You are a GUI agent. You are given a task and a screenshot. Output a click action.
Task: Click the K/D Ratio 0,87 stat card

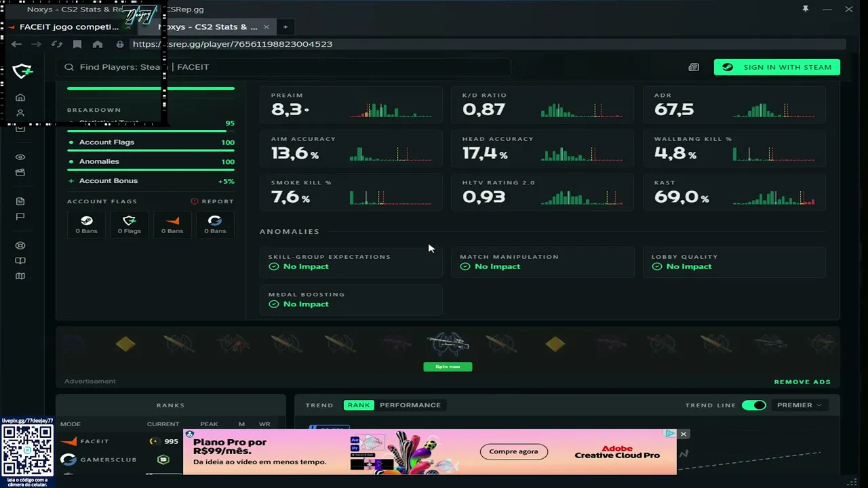tap(542, 105)
